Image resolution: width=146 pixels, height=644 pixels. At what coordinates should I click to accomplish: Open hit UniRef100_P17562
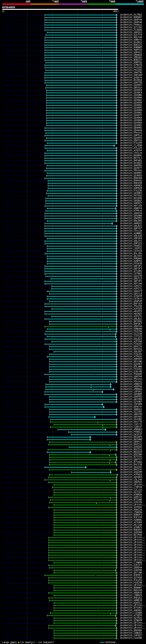[x=131, y=15]
